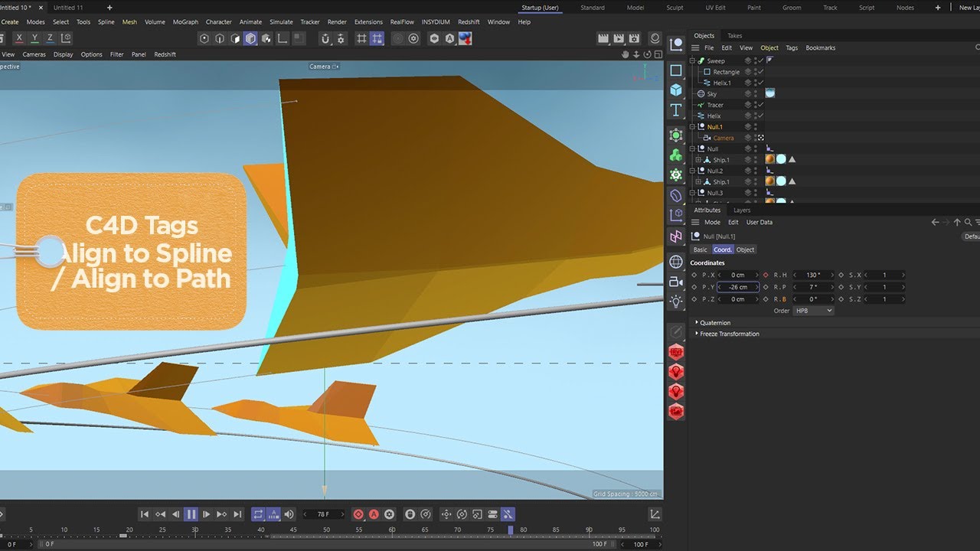
Task: Pick the Text spline tool
Action: [676, 110]
